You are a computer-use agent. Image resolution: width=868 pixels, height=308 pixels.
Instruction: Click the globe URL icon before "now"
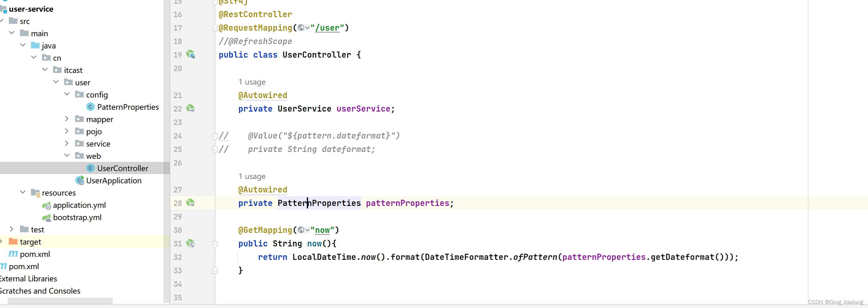coord(301,230)
